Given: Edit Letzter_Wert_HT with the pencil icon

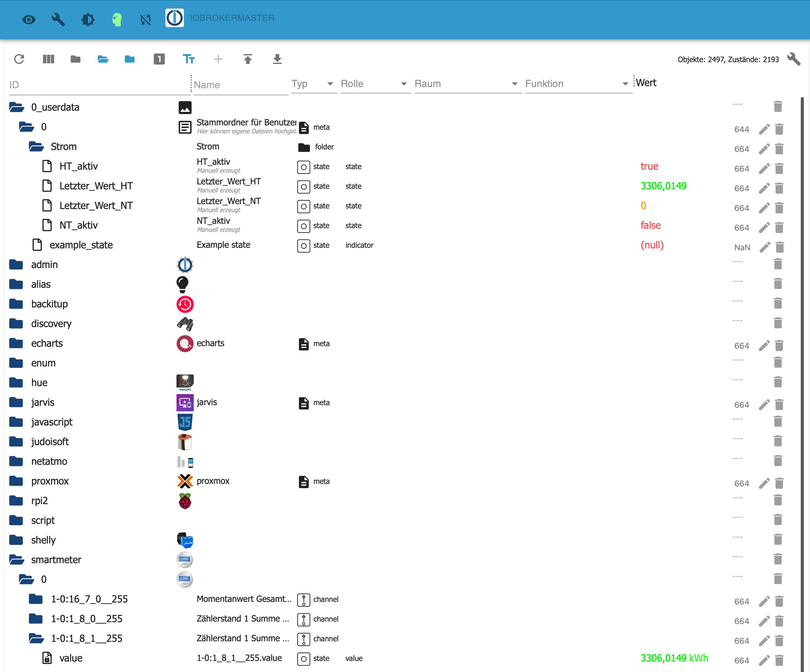Looking at the screenshot, I should [764, 188].
